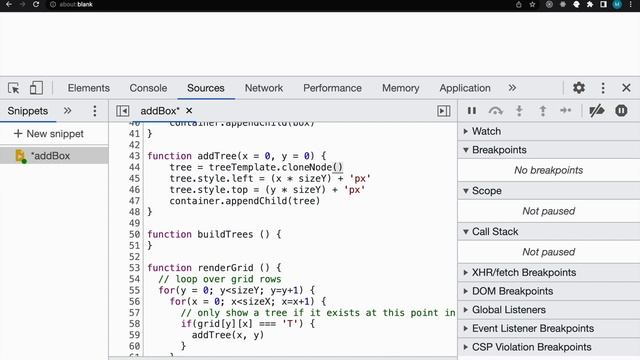Open the Performance tab

[x=332, y=88]
